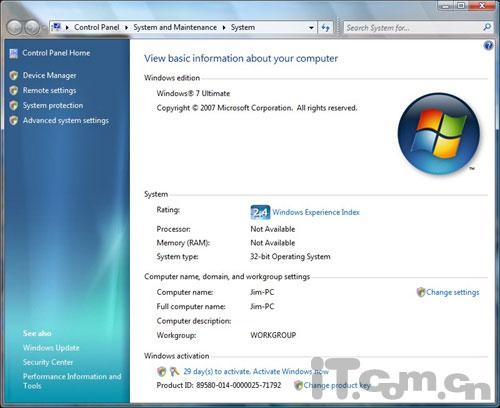Click the WORKGROUP value
This screenshot has height=408, width=500.
pos(273,335)
